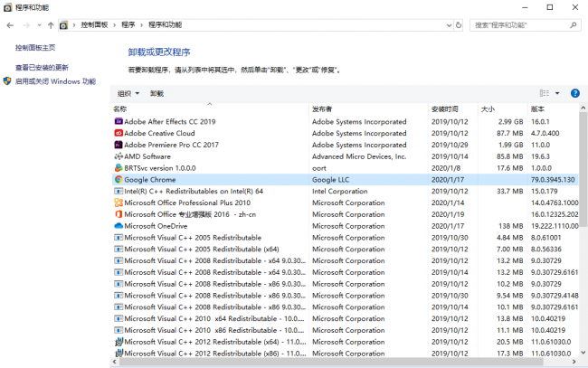Click 程序 in the breadcrumb
Screen dimensions: 588x368
point(128,24)
